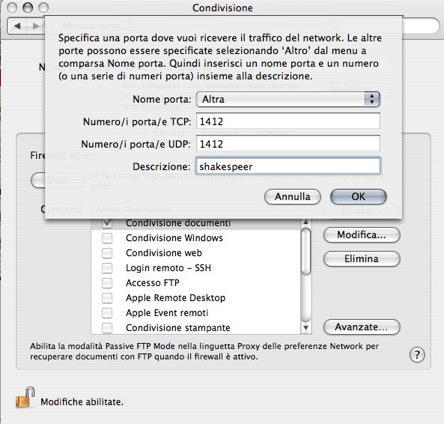Click the Annulla button
The height and width of the screenshot is (424, 444).
[292, 197]
